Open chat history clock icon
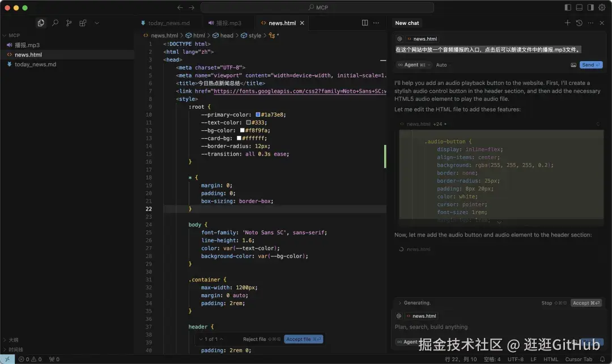Viewport: 612px width, 364px height. point(579,23)
